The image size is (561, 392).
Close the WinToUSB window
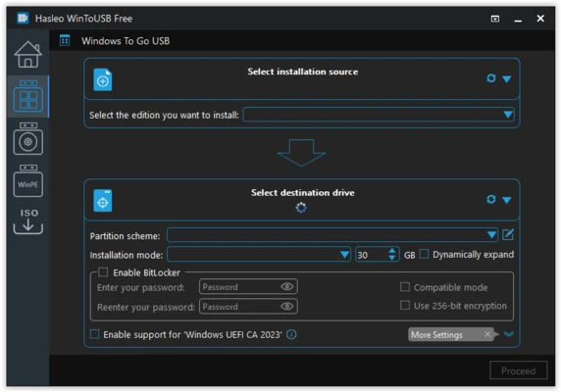pos(540,19)
